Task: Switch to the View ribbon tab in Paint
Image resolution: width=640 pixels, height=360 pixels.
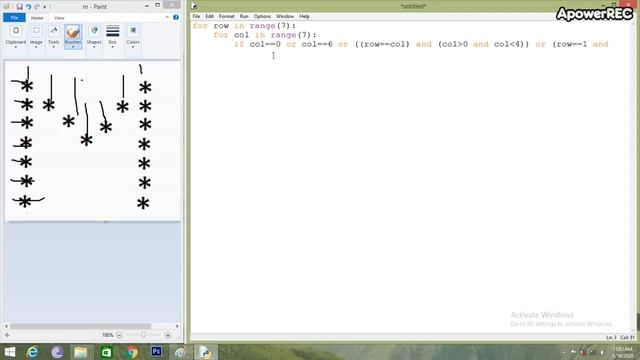Action: (59, 18)
